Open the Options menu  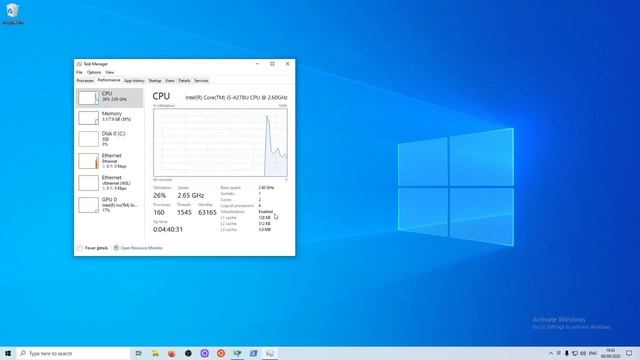click(x=94, y=72)
